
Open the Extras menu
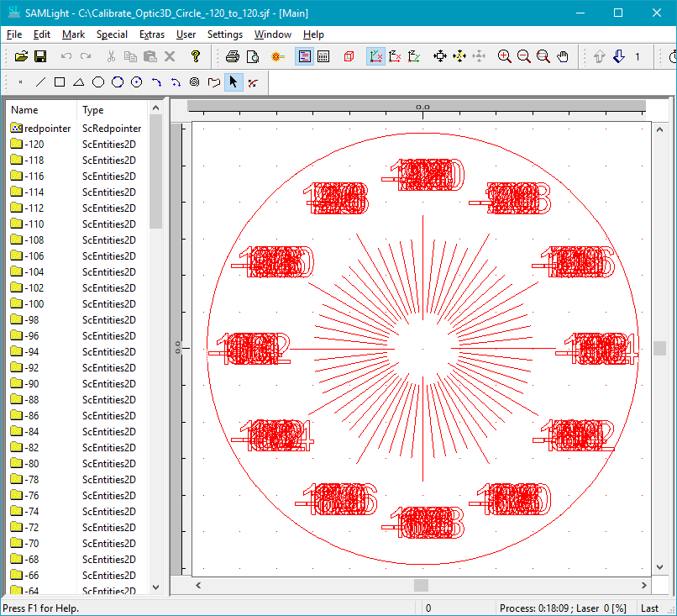tap(152, 34)
